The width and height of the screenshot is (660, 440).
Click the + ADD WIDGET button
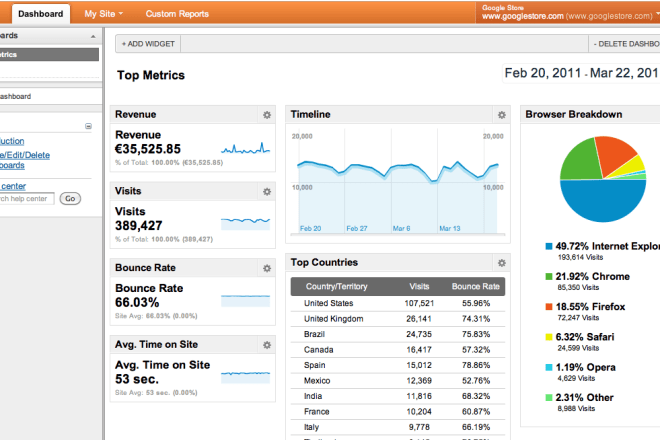pos(148,44)
